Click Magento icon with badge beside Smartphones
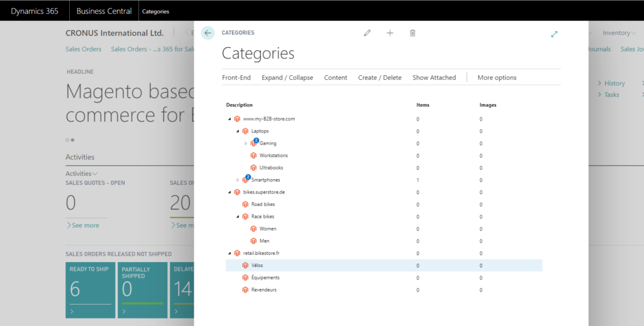 (246, 179)
